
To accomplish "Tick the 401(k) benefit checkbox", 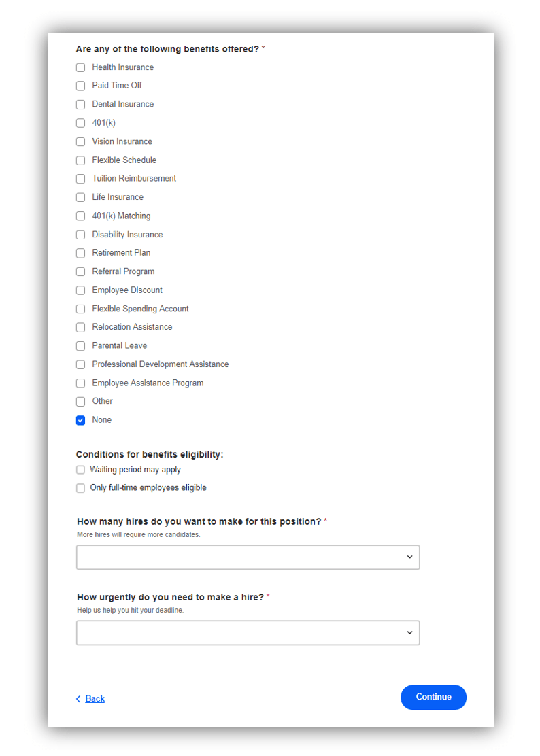I will pos(80,123).
